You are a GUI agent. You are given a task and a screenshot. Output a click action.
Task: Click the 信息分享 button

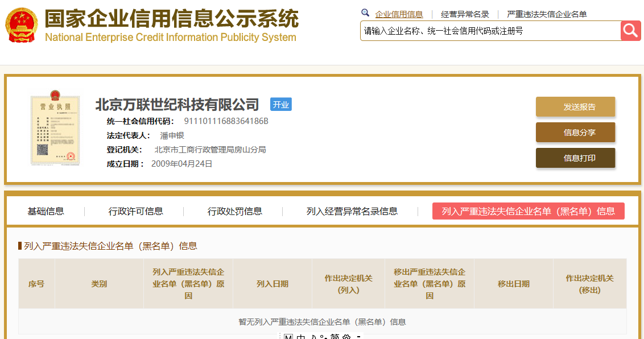pos(575,132)
